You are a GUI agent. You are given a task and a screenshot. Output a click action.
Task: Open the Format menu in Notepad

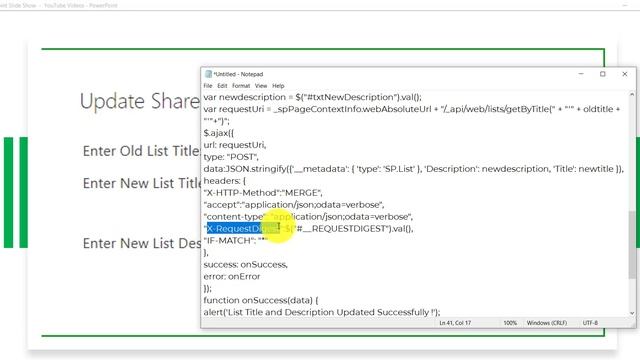241,86
